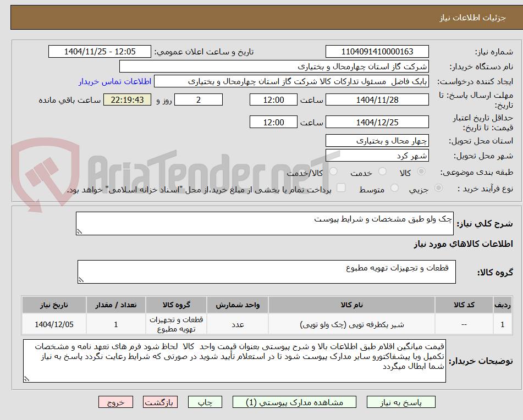Image resolution: width=523 pixels, height=420 pixels.
Task: Click the واحد شمارش column header
Action: click(x=238, y=305)
